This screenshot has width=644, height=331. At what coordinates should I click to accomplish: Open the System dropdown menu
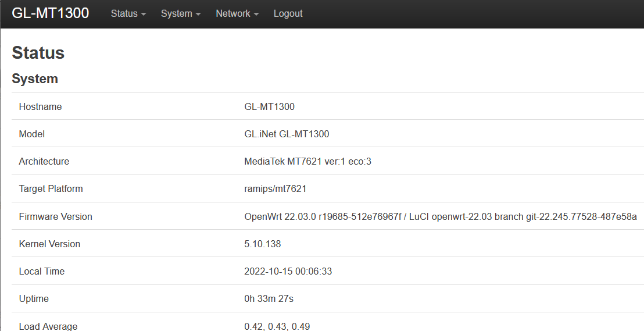point(181,13)
